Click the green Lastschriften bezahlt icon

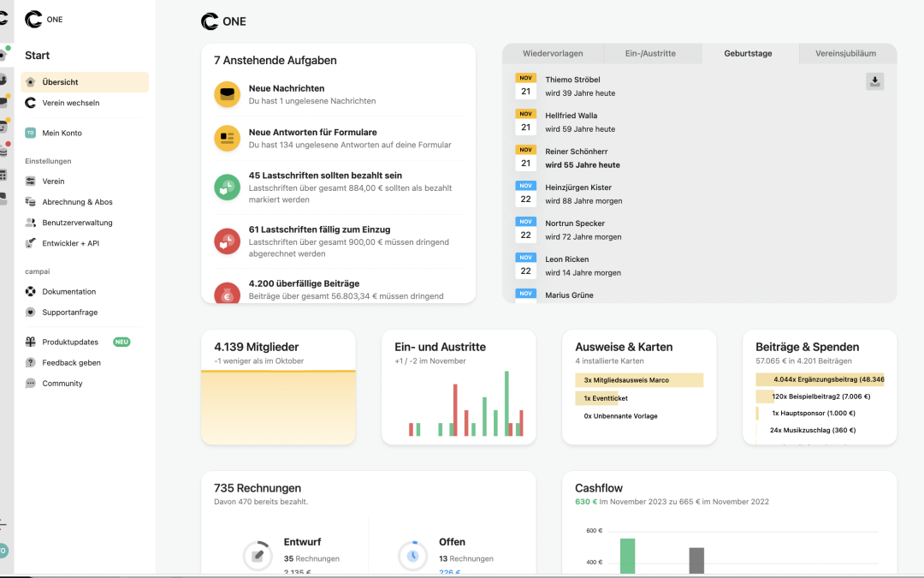click(227, 188)
